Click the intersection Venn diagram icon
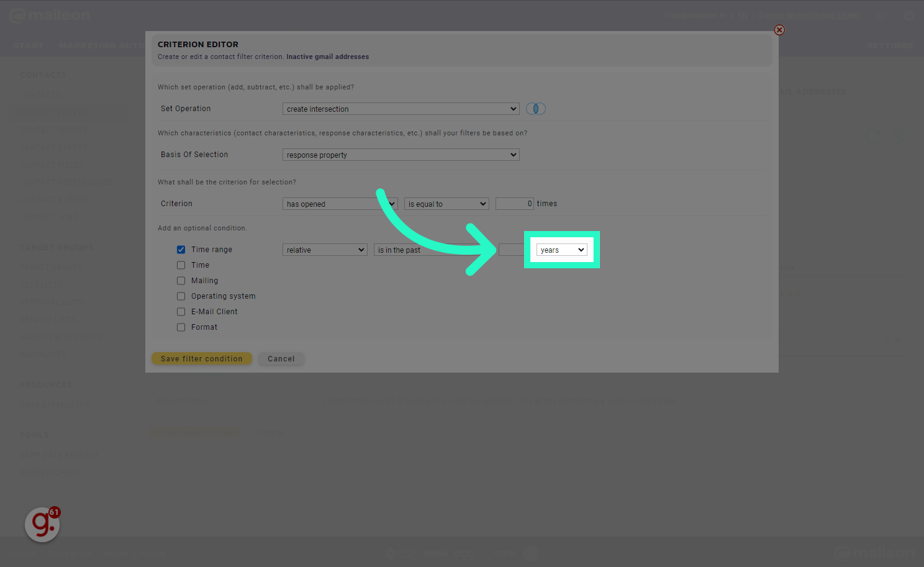 pyautogui.click(x=536, y=109)
